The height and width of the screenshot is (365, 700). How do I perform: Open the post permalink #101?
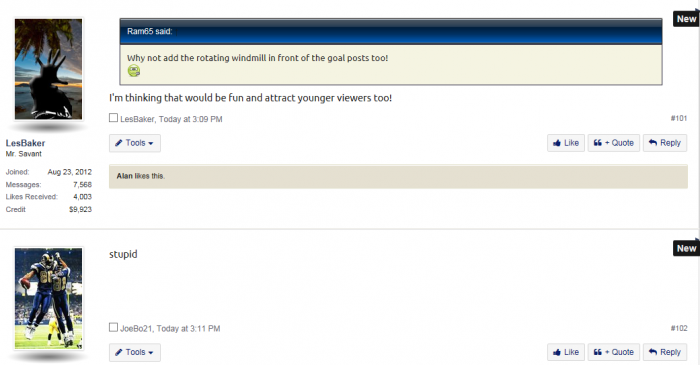679,118
